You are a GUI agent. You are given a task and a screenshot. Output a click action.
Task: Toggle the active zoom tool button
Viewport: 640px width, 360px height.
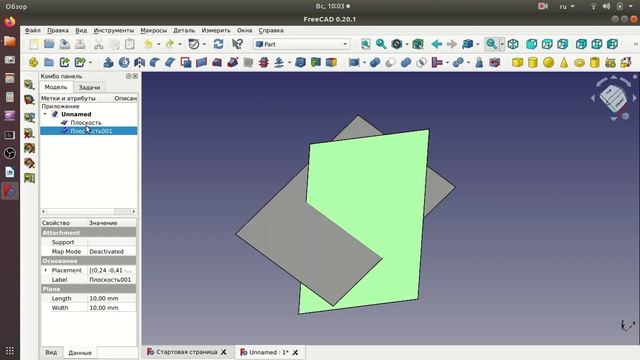(x=491, y=44)
